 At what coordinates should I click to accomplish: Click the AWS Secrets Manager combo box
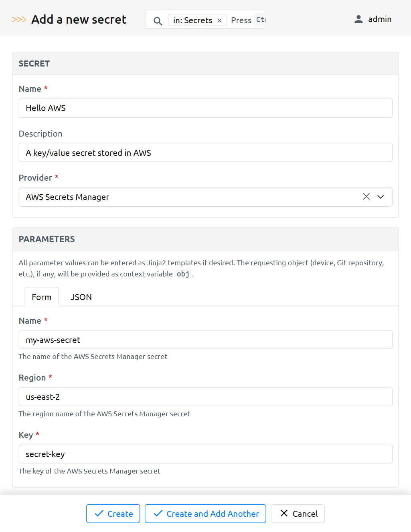point(180,197)
